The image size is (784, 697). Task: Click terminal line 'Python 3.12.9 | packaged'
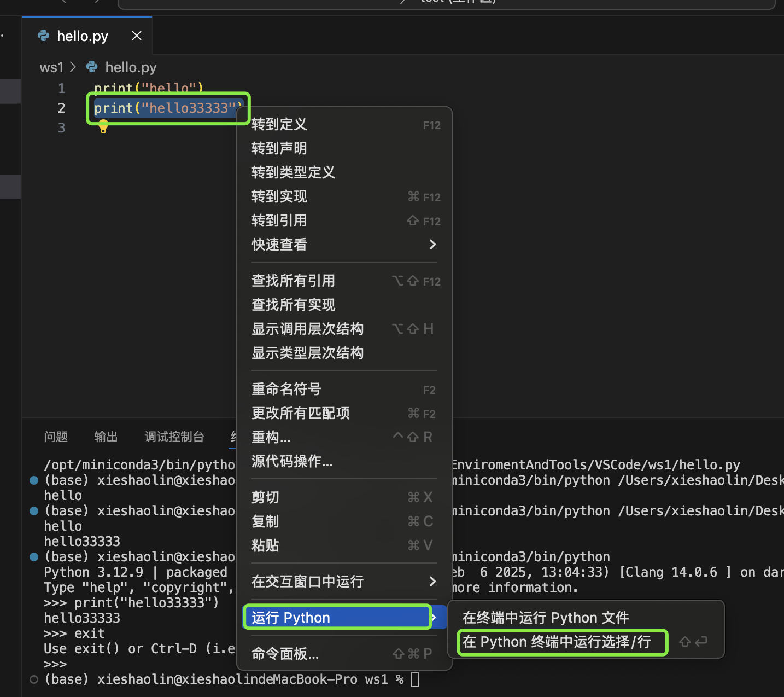coord(136,572)
